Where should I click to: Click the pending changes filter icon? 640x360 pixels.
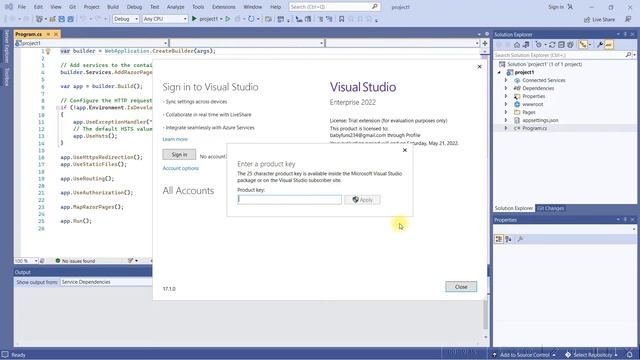tap(539, 45)
